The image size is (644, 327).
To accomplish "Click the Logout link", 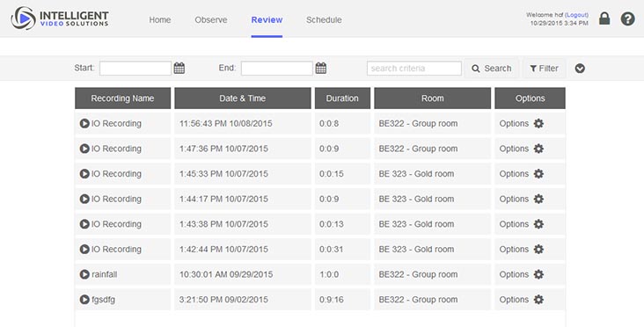I will (x=576, y=15).
